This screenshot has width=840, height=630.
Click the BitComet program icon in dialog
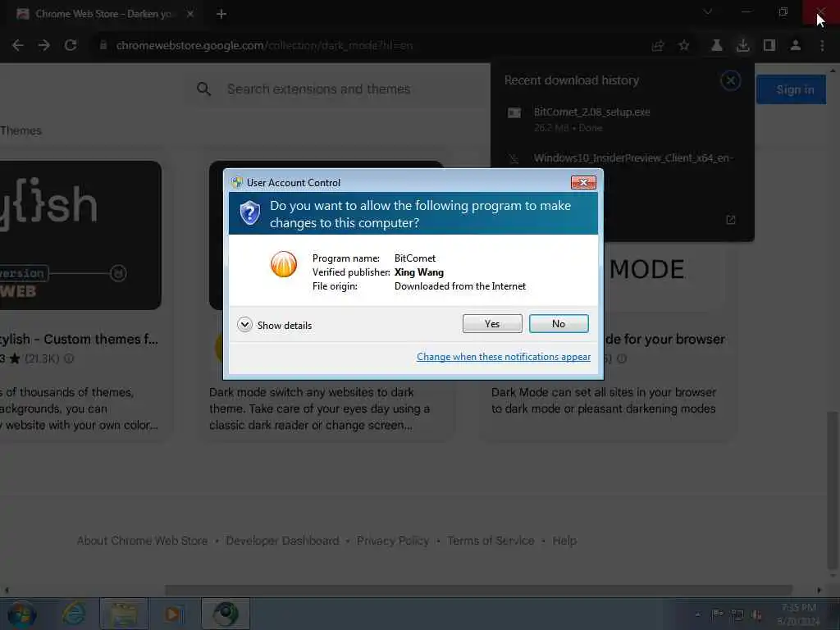(x=283, y=264)
